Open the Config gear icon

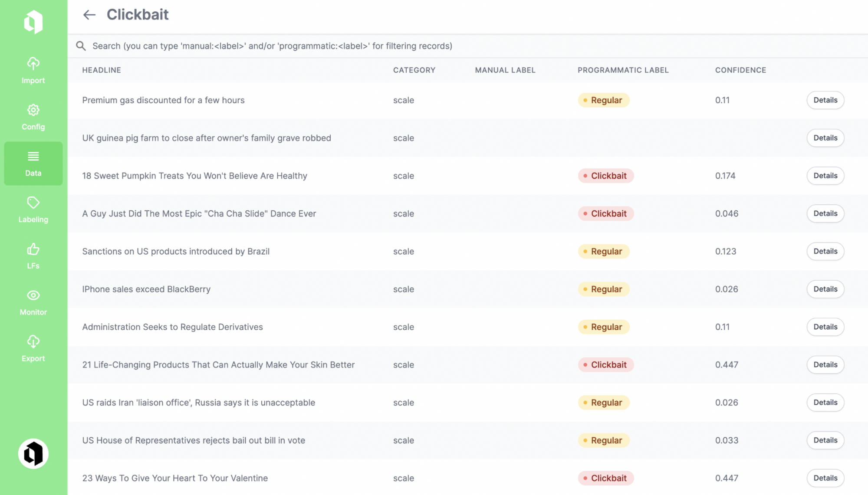[33, 110]
